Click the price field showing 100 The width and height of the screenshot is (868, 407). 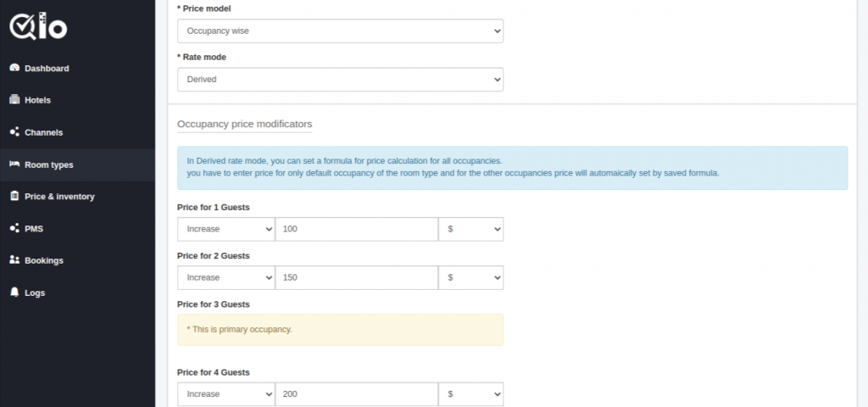coord(357,229)
